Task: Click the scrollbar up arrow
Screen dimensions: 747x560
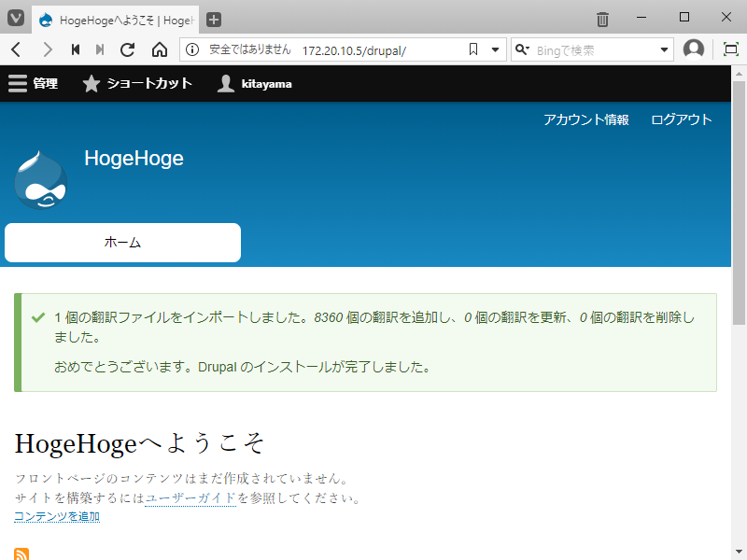Action: [739, 74]
